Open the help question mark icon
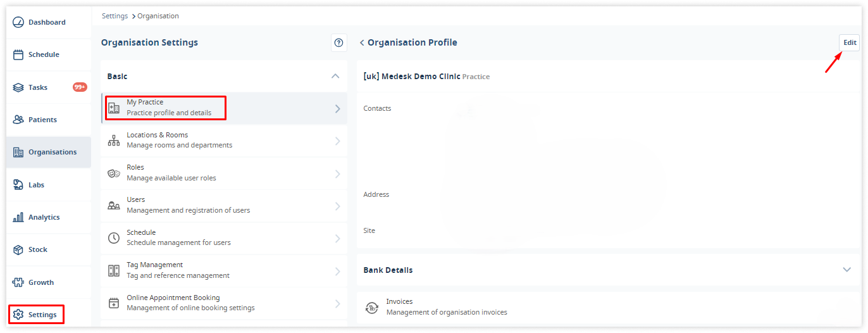The width and height of the screenshot is (868, 333). point(338,43)
